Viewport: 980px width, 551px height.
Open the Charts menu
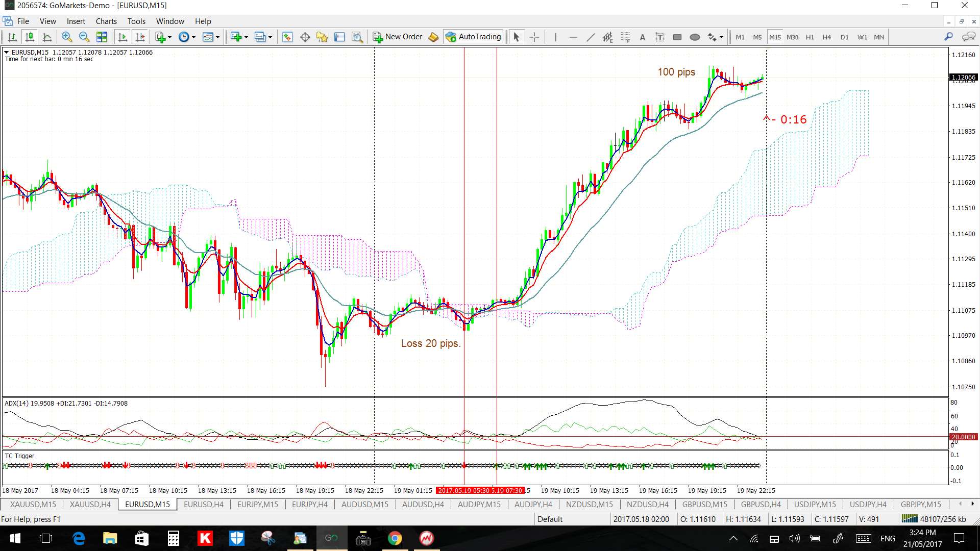[x=106, y=21]
